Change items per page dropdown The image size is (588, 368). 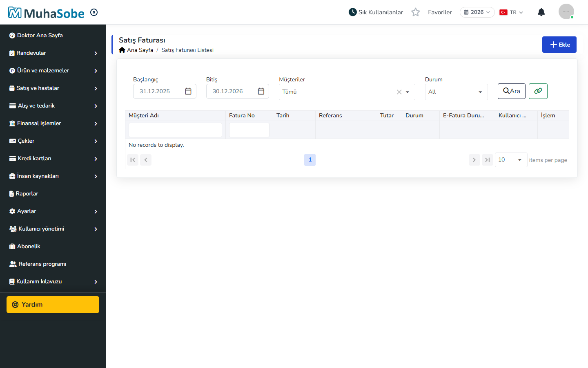point(511,160)
